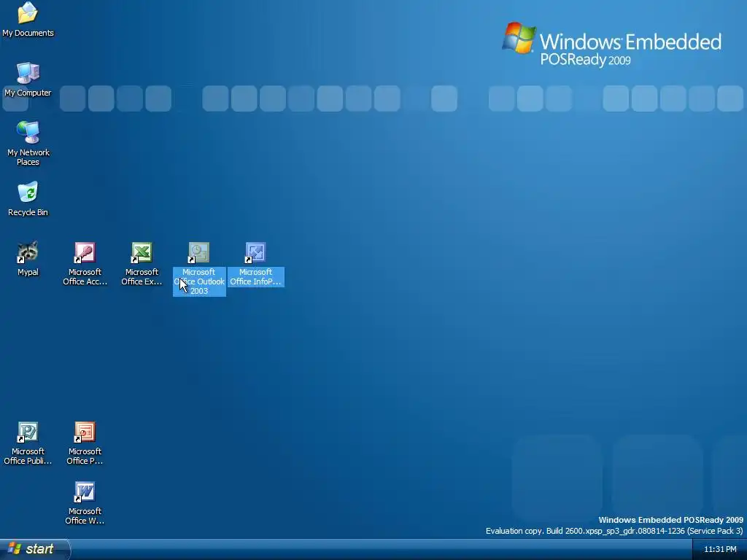Viewport: 747px width, 560px height.
Task: Select the Recycle Bin icon
Action: [x=28, y=192]
